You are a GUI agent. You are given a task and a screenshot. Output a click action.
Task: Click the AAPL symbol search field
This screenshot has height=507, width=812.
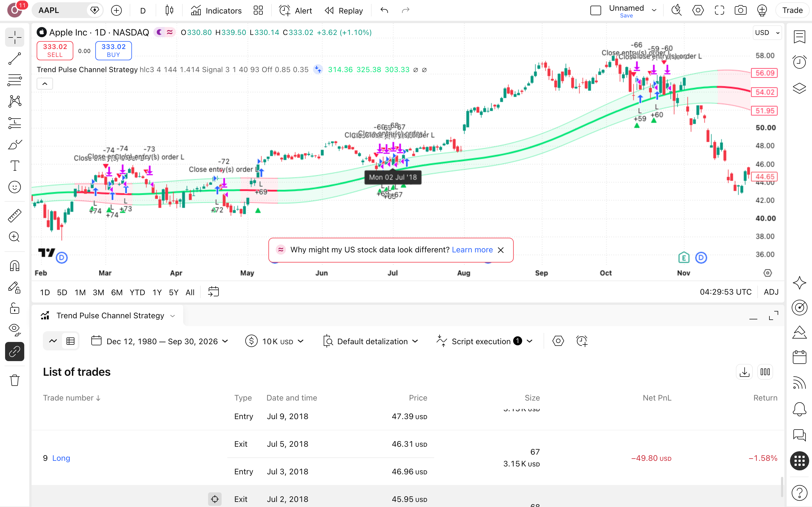(x=60, y=10)
